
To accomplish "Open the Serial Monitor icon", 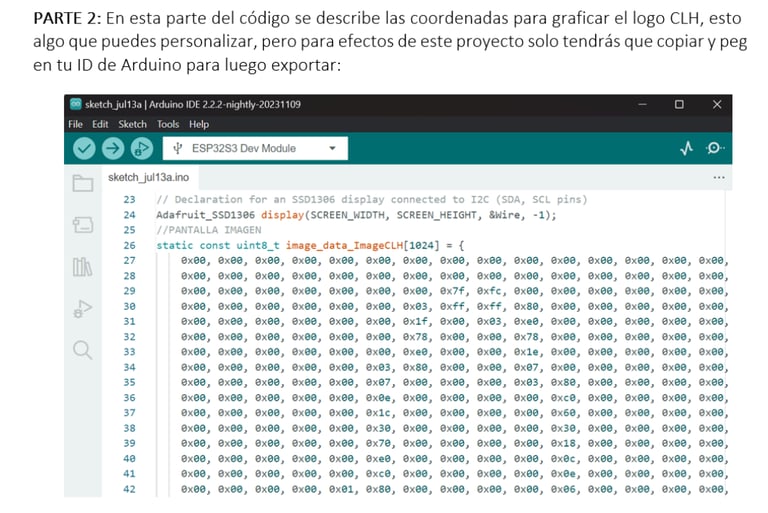I will pyautogui.click(x=715, y=148).
